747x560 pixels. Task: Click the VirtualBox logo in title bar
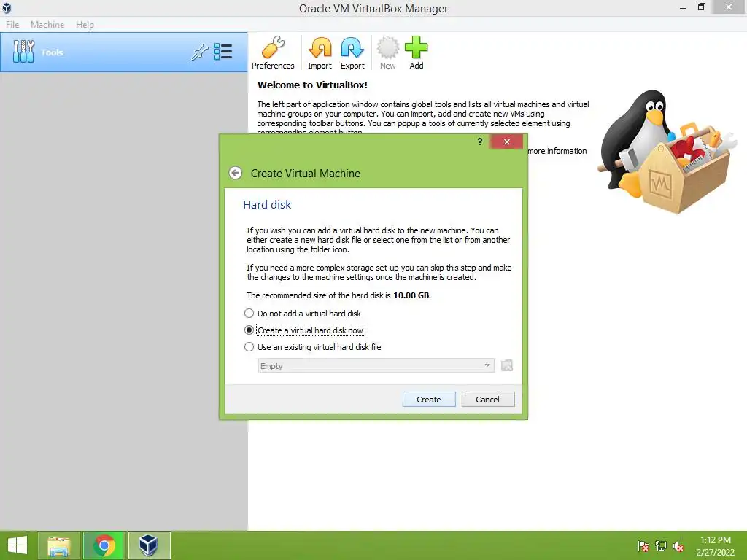point(7,8)
